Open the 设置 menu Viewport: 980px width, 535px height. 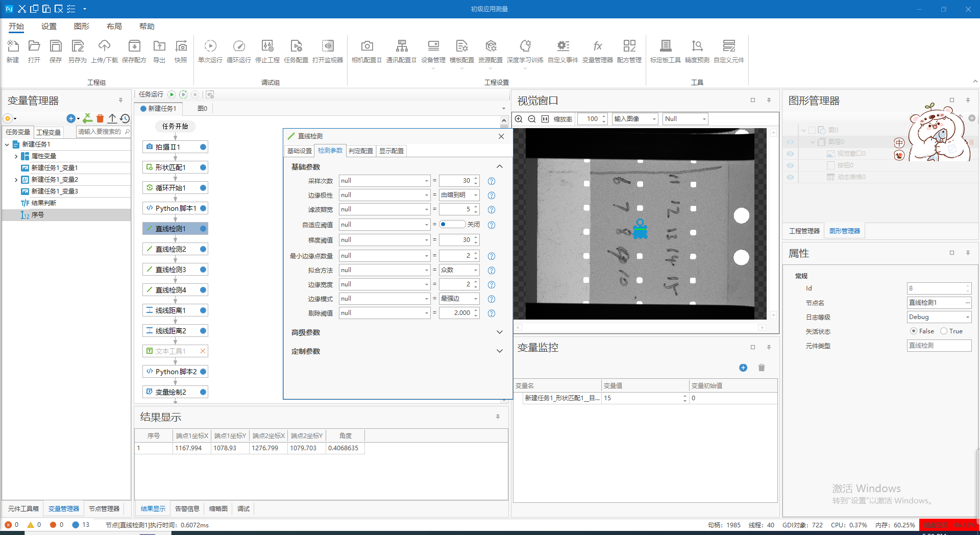point(49,27)
